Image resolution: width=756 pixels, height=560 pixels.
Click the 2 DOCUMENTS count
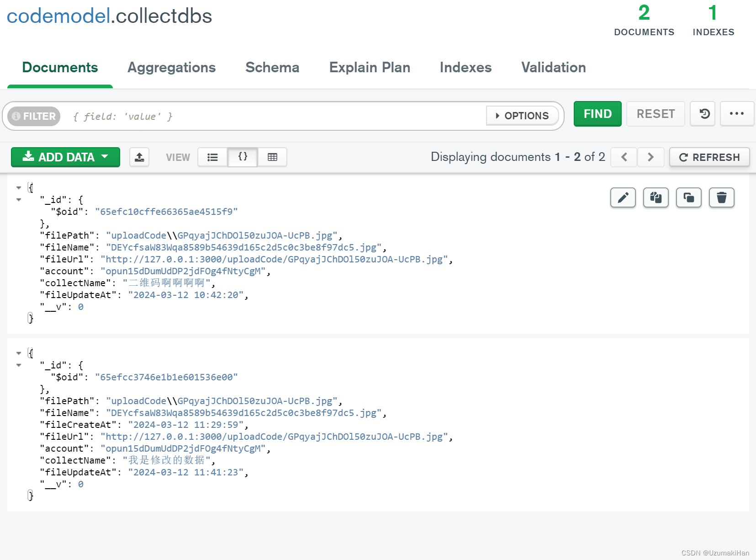point(644,21)
